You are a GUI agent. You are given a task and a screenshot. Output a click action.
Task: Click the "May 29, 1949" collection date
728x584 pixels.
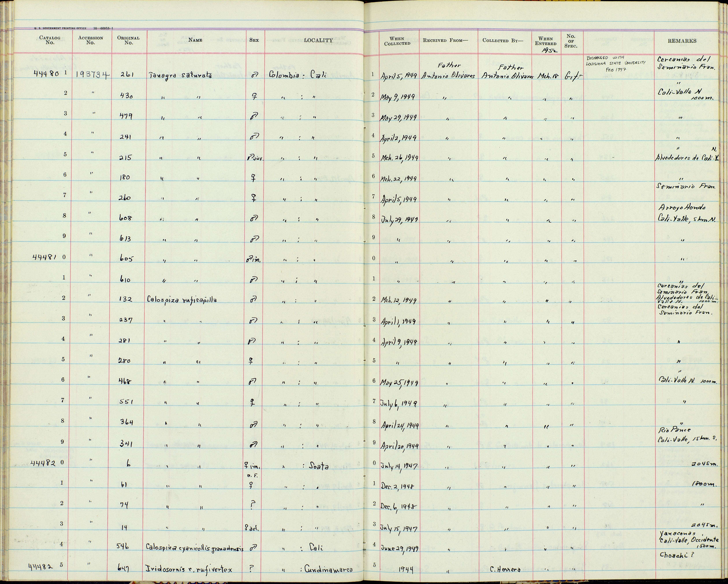point(398,117)
